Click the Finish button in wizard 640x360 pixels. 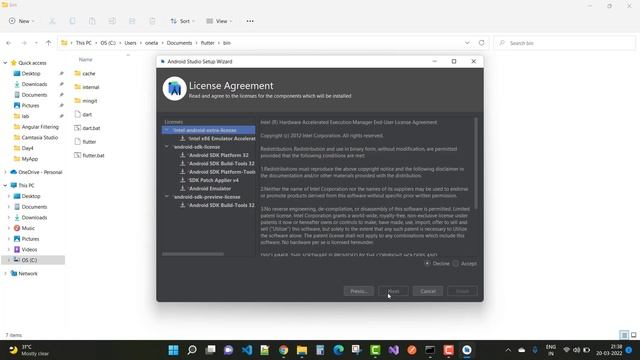[462, 291]
